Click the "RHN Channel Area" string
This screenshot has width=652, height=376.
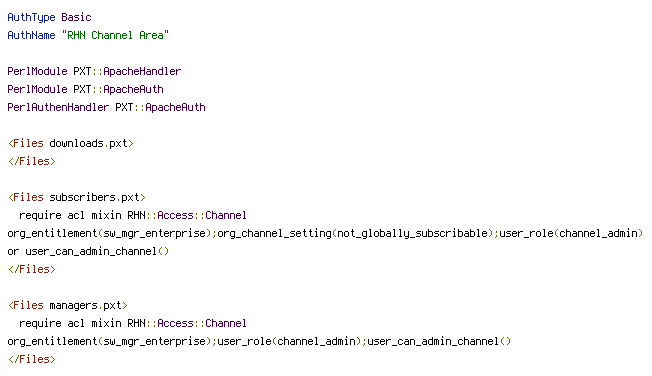115,35
